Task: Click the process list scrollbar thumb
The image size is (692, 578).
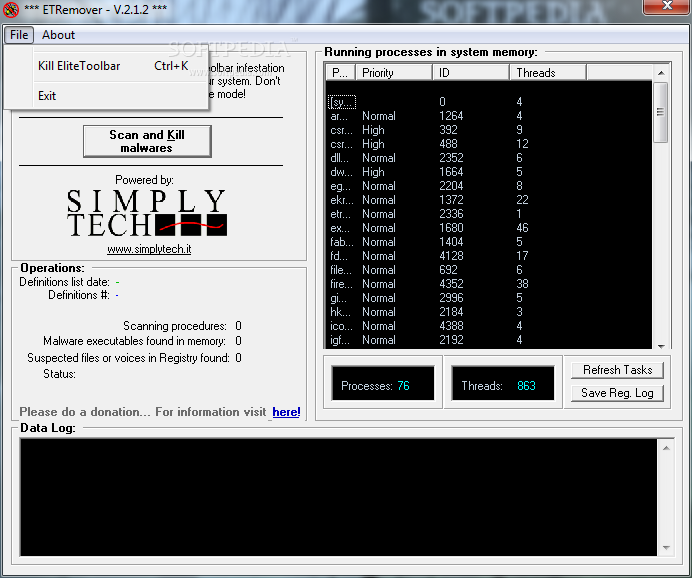Action: [x=661, y=112]
